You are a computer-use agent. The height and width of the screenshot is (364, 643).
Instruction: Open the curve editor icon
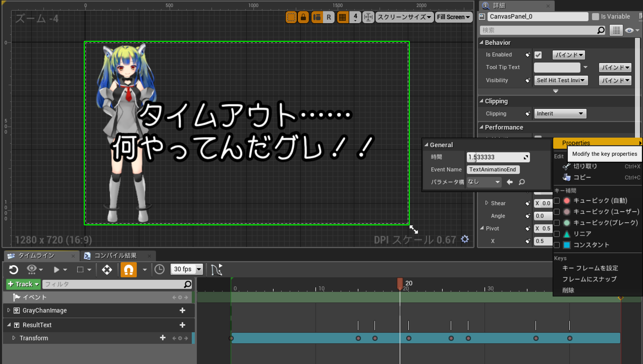(x=217, y=270)
